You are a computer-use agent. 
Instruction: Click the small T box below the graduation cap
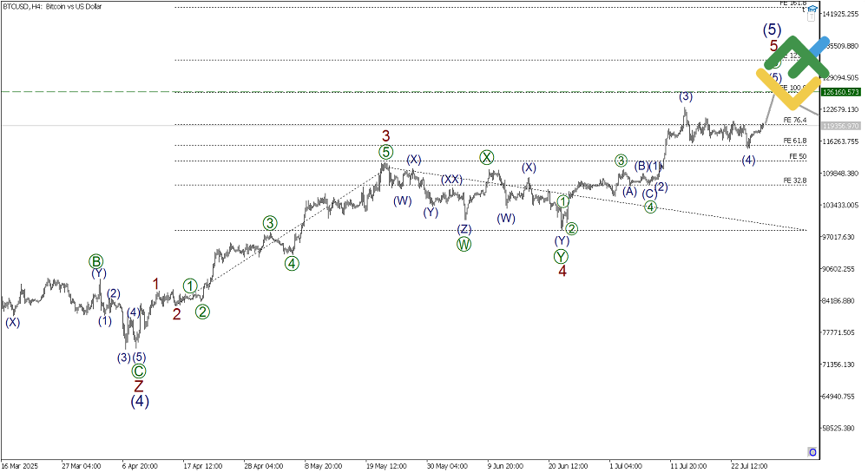coord(812,16)
